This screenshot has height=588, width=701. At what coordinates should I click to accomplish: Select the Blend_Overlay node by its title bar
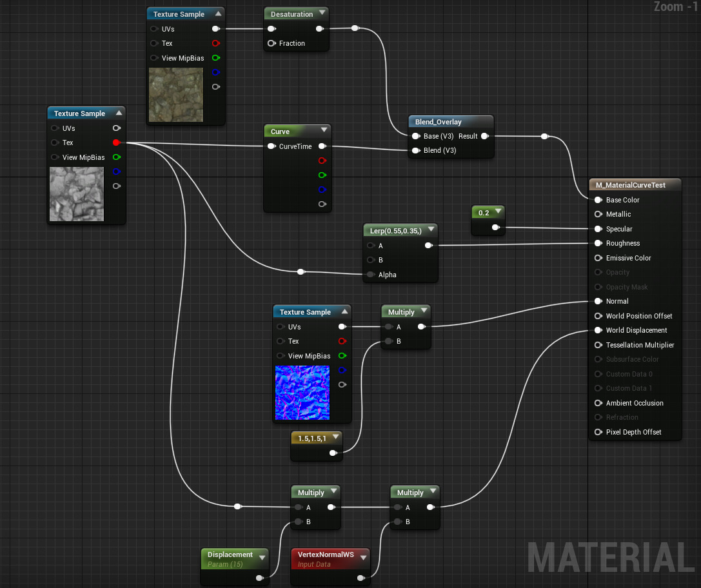[x=442, y=121]
